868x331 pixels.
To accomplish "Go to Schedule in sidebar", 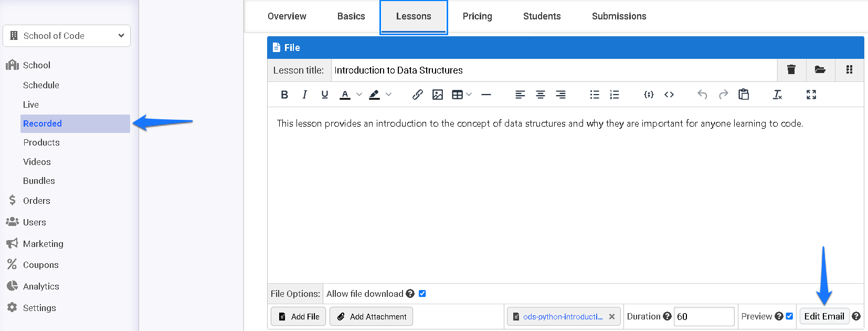I will coord(41,85).
